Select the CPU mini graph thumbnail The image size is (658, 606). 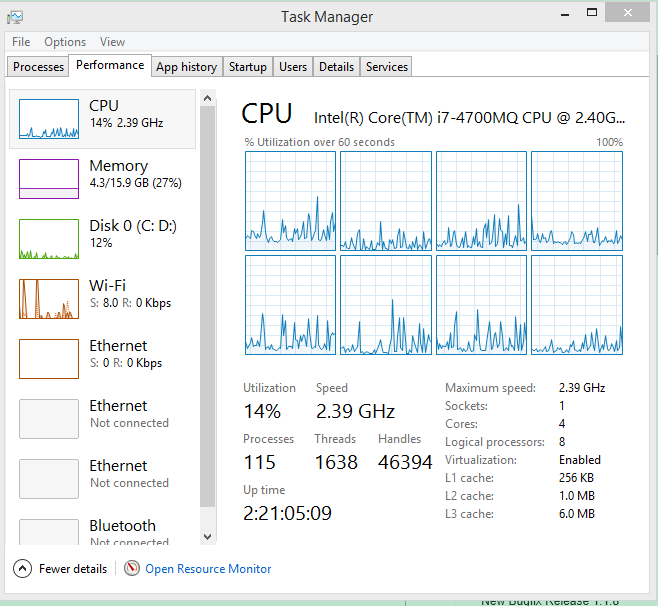tap(49, 119)
